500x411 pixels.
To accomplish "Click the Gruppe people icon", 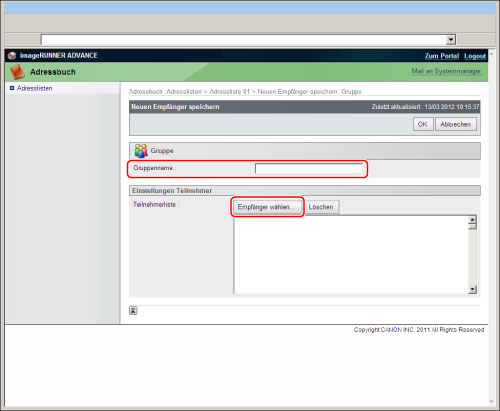I will pyautogui.click(x=141, y=151).
